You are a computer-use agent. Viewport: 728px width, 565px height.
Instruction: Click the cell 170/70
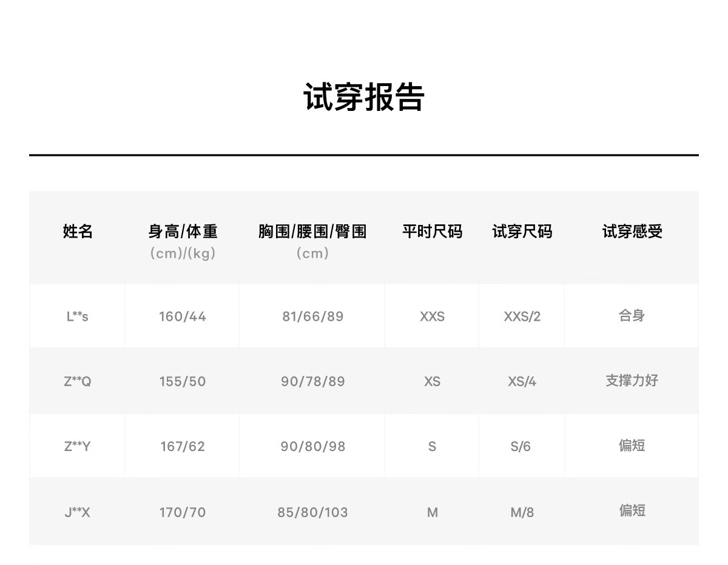point(183,512)
